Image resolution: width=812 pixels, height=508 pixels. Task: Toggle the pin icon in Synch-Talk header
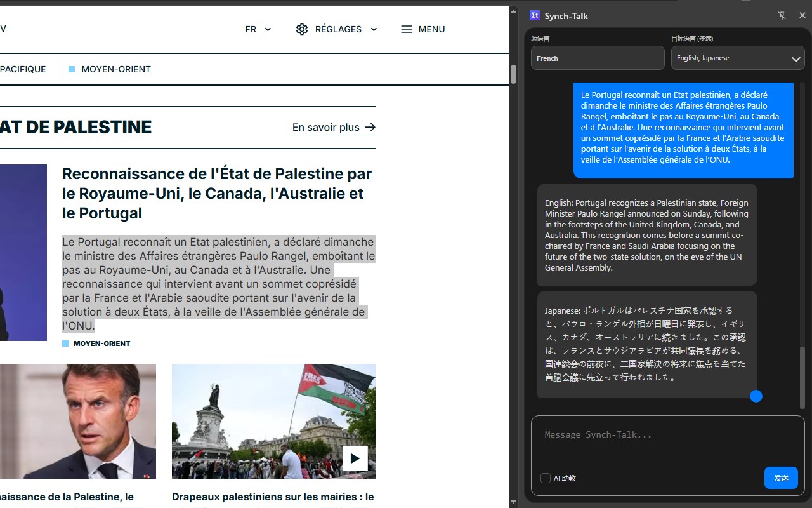782,16
